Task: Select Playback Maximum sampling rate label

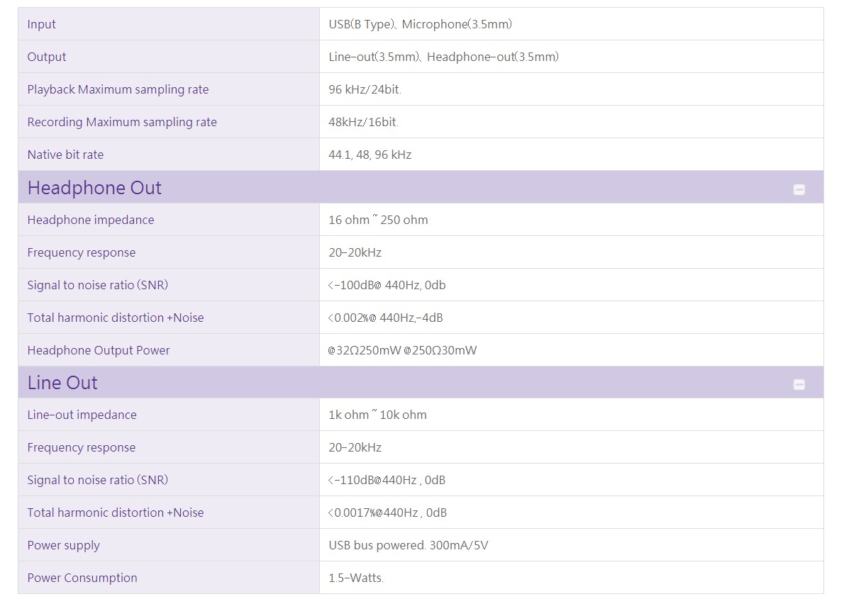Action: click(118, 89)
